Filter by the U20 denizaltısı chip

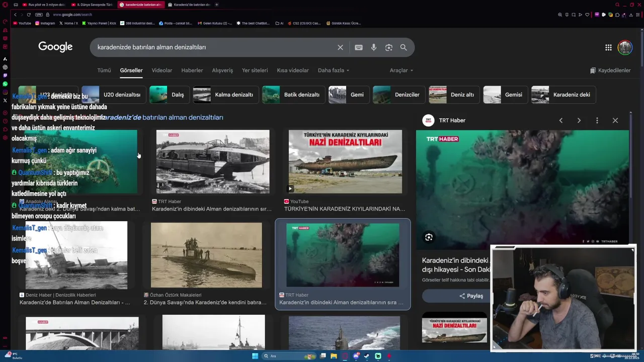point(114,95)
